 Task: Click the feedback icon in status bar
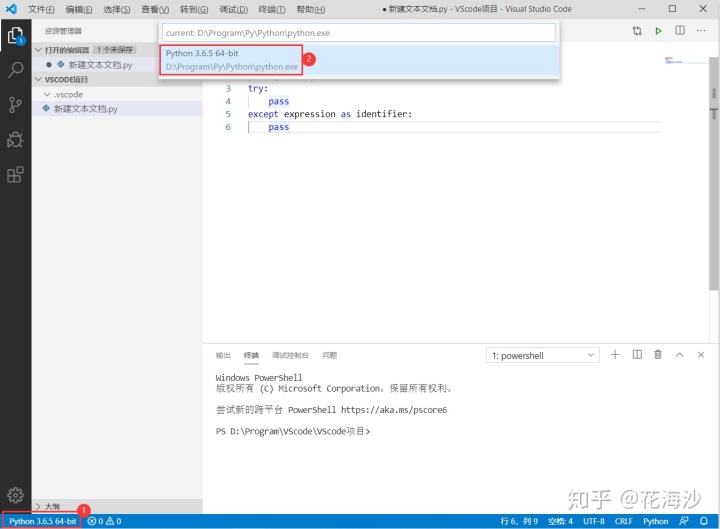tap(684, 521)
